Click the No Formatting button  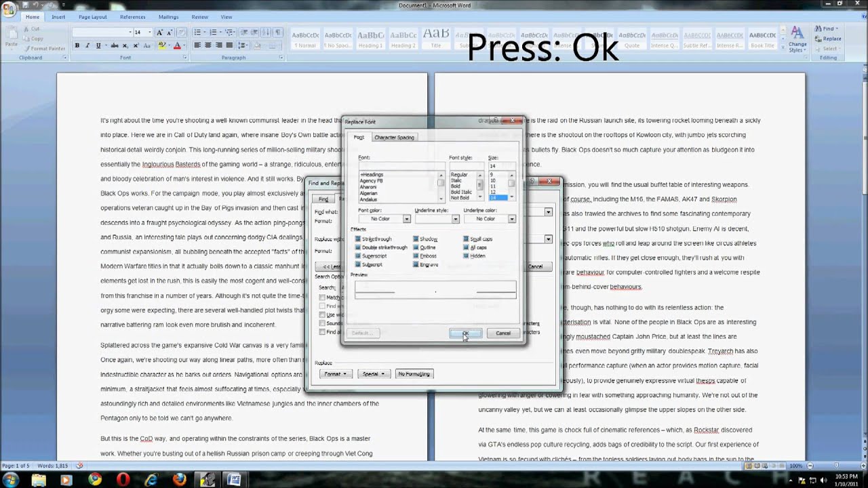[x=414, y=374]
